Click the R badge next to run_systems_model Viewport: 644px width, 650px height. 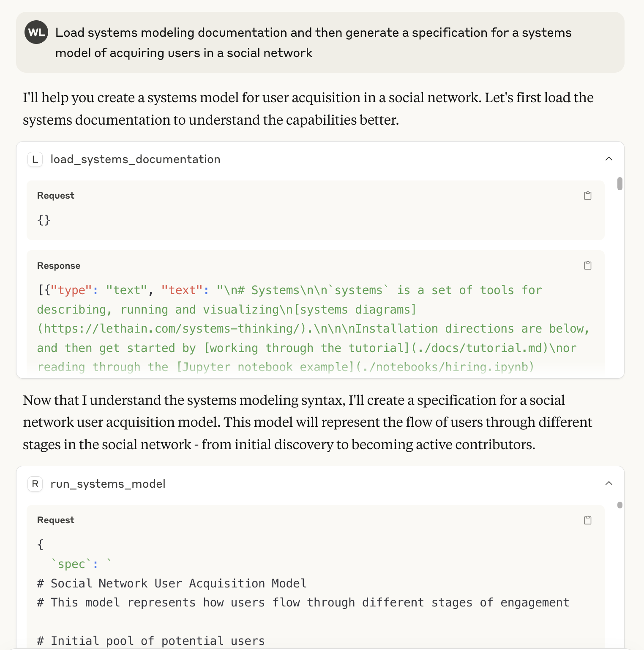[35, 484]
